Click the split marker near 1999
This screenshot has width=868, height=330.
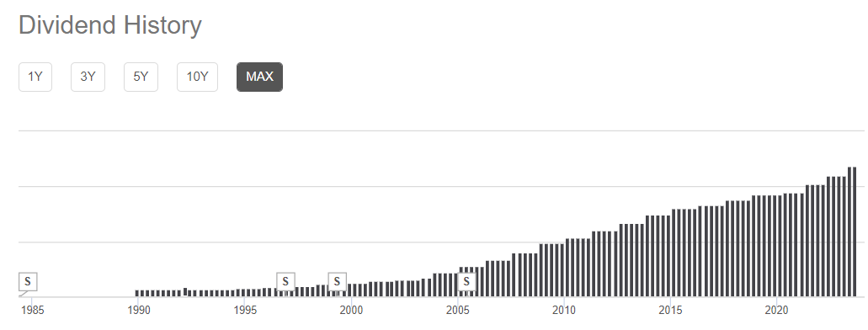[337, 282]
